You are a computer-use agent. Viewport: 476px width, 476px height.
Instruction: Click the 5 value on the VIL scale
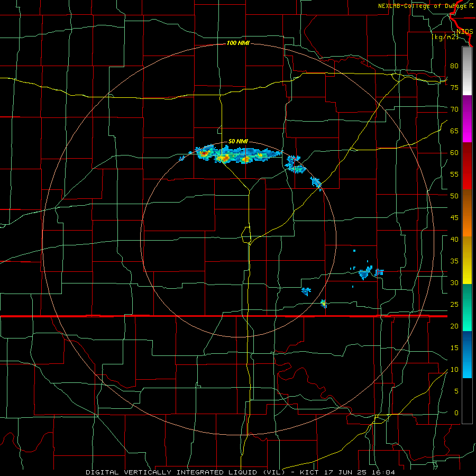[456, 391]
